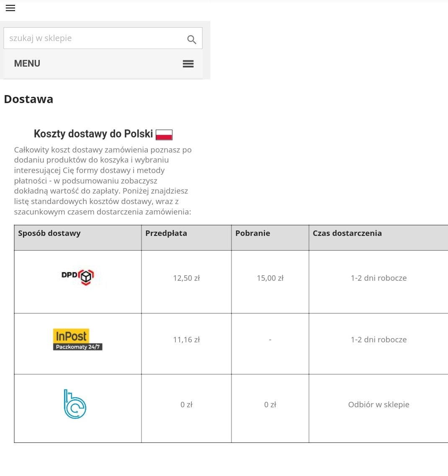Click the "Dostawa" page heading
The width and height of the screenshot is (448, 476).
point(28,99)
